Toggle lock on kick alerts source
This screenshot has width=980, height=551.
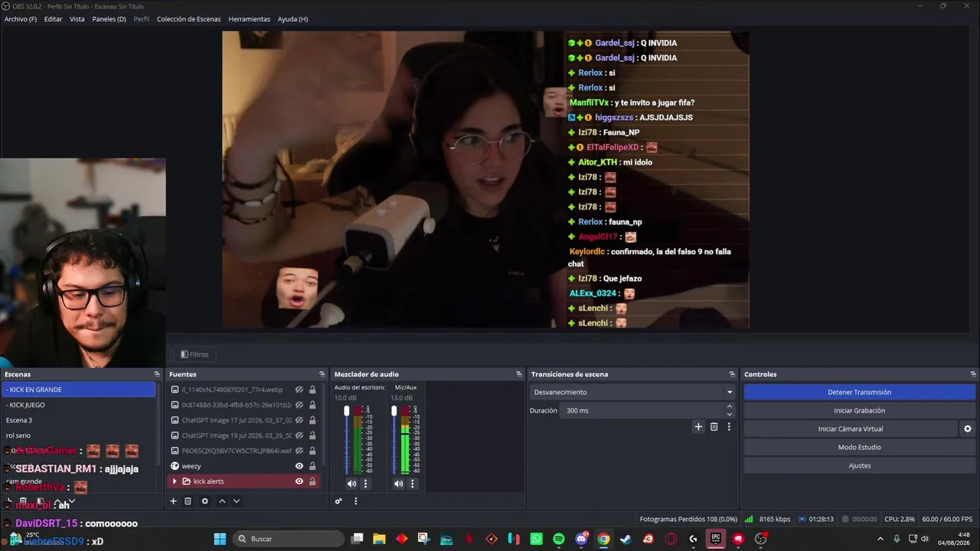(x=312, y=481)
